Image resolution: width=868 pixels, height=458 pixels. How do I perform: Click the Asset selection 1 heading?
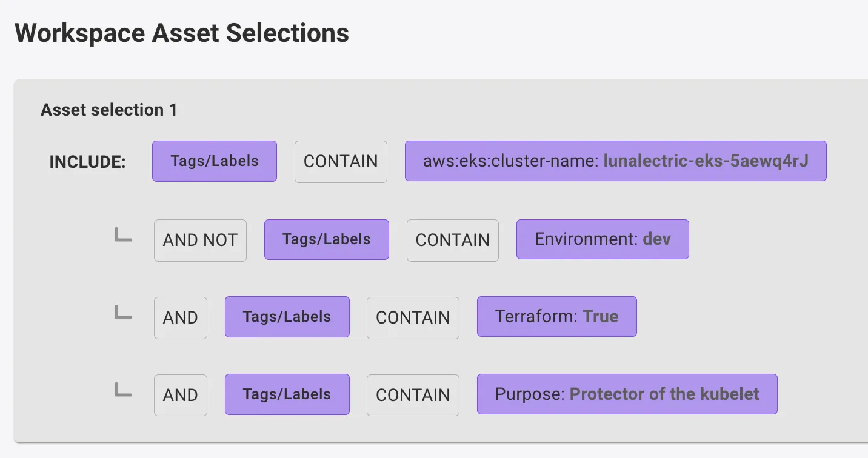109,110
